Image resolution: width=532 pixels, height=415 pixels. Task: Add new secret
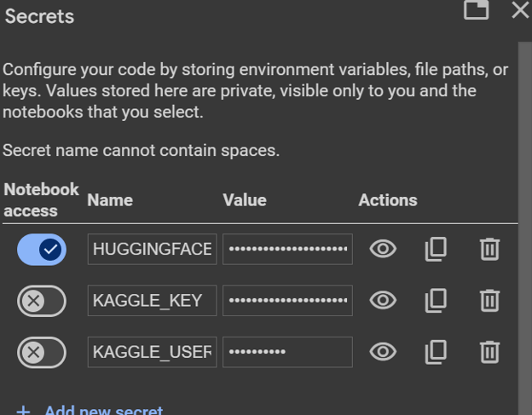pos(90,410)
